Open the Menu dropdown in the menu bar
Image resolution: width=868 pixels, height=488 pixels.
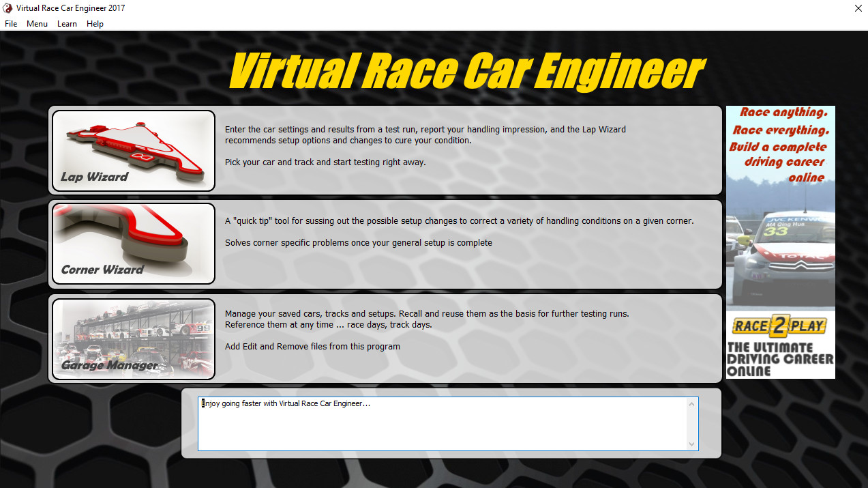37,24
